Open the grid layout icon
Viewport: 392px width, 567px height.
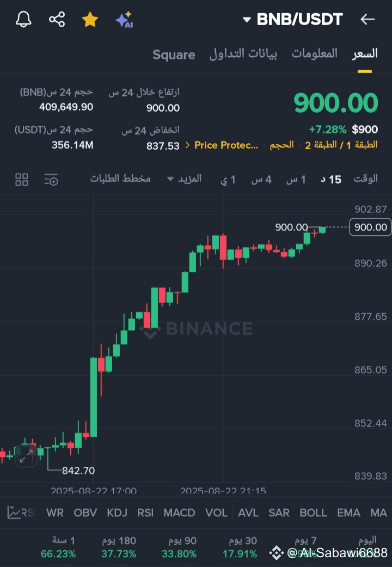[22, 179]
